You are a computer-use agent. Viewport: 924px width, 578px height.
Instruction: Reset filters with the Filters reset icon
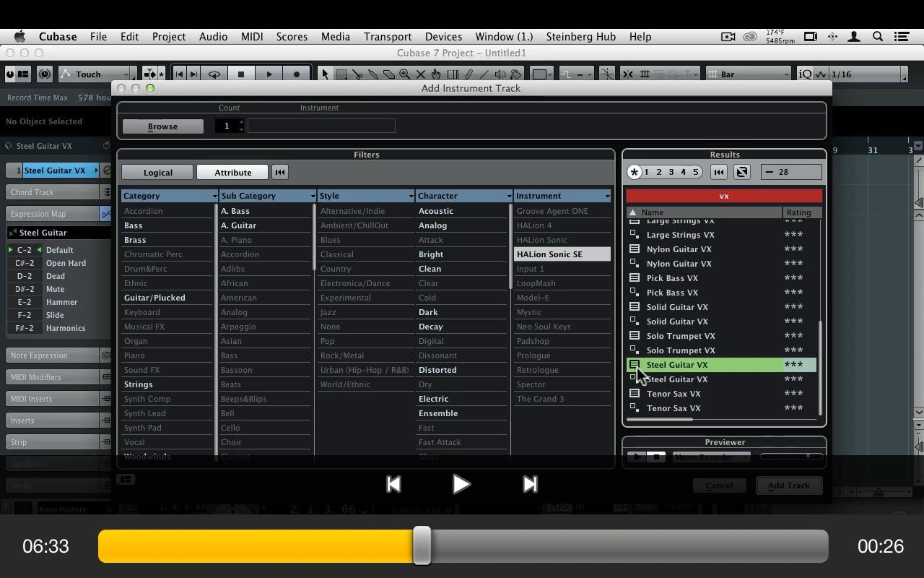(x=280, y=172)
